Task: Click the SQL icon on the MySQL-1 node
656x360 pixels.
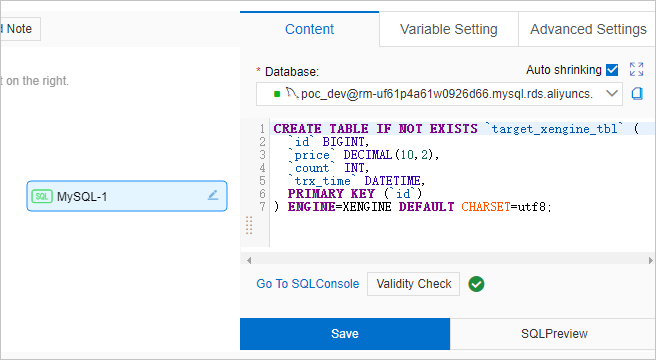Action: click(x=42, y=196)
